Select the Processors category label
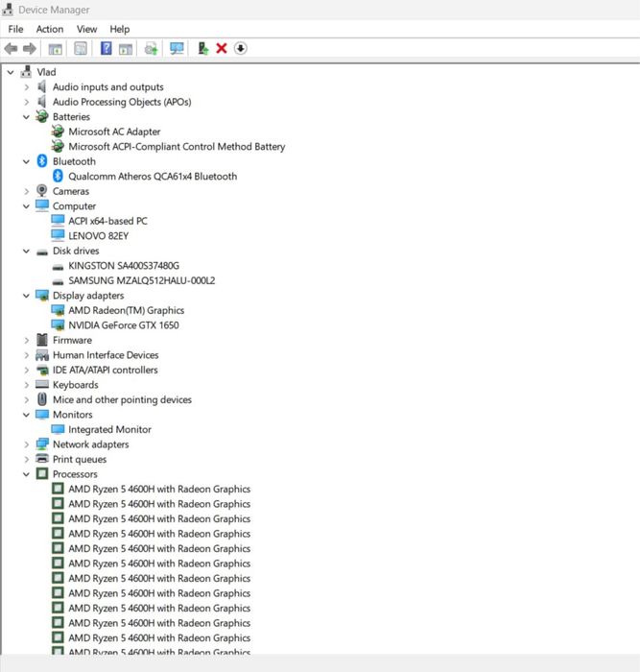The width and height of the screenshot is (640, 672). (75, 474)
